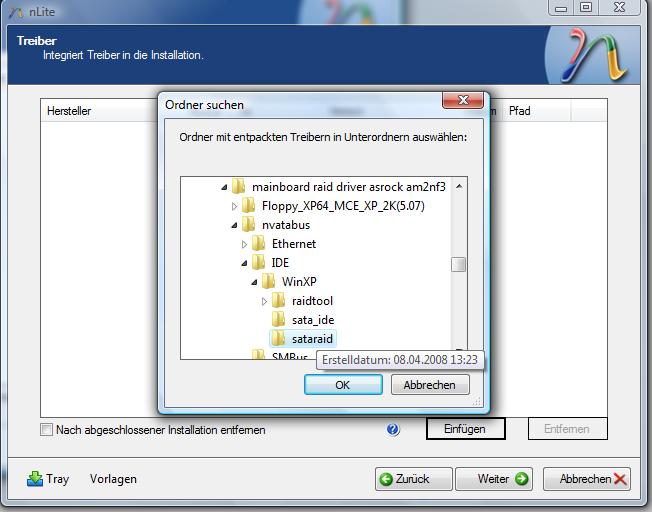Collapse the IDE tree node
This screenshot has width=652, height=512.
tap(244, 263)
